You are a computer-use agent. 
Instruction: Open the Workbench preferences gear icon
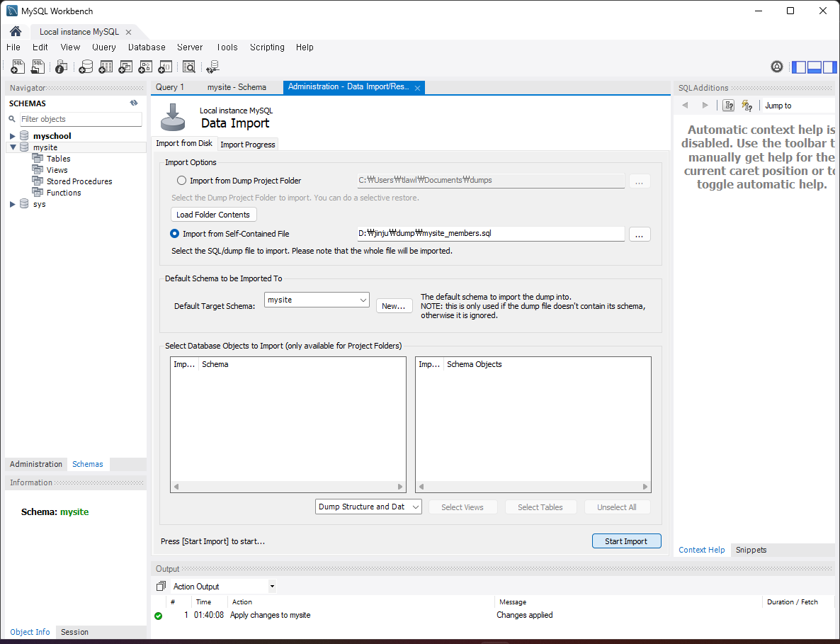pyautogui.click(x=777, y=67)
